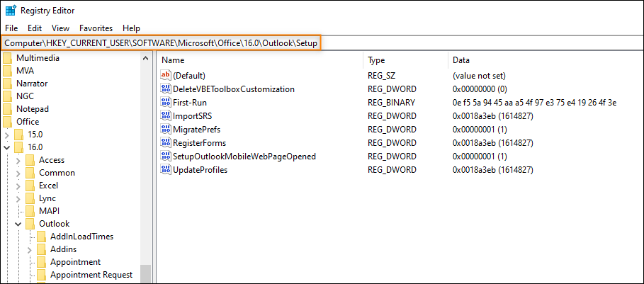Open the Edit menu
This screenshot has width=644, height=284.
coord(35,28)
